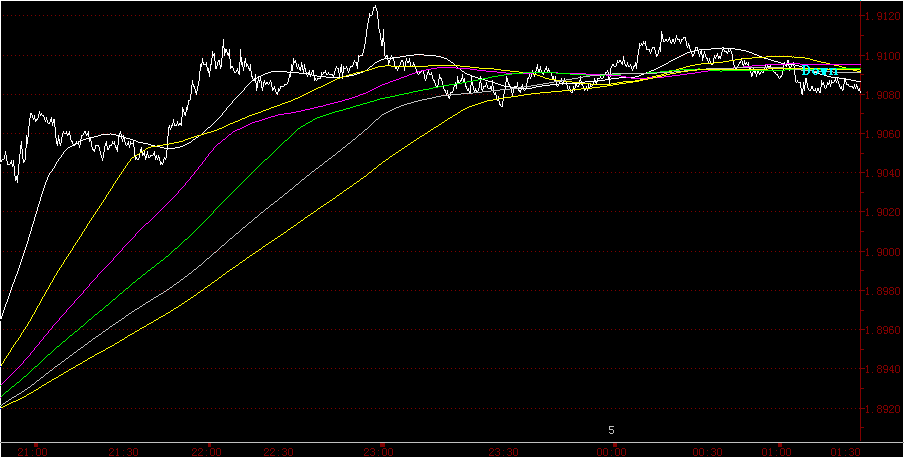This screenshot has width=904, height=458.
Task: Select the 23:30 time axis label
Action: point(504,453)
